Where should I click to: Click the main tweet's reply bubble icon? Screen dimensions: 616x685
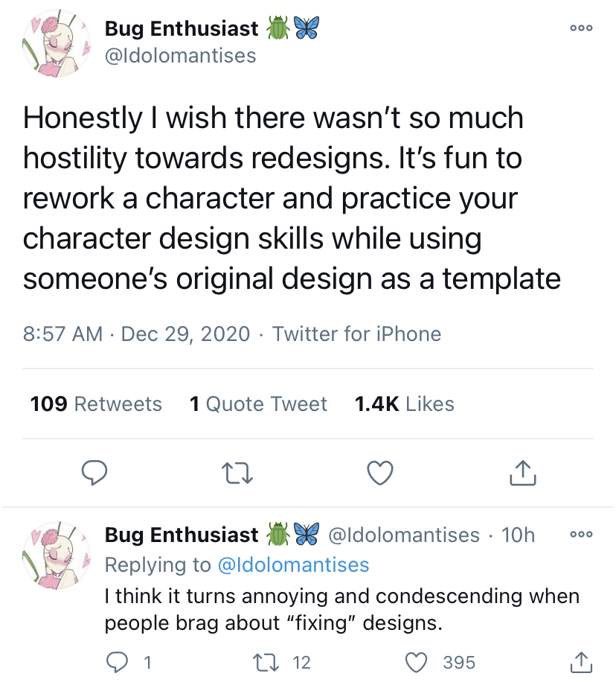[94, 473]
